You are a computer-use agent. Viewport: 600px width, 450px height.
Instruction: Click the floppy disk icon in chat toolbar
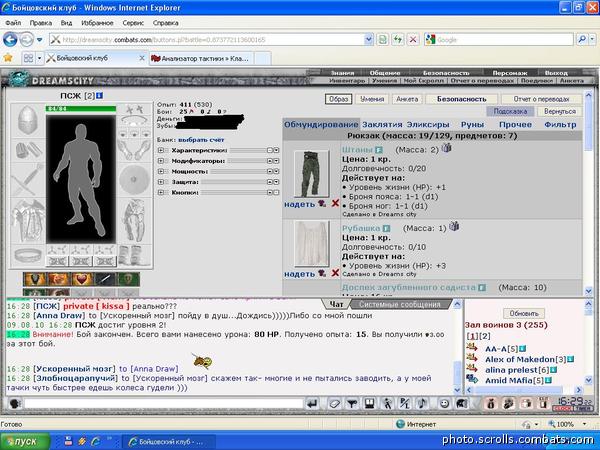369,403
